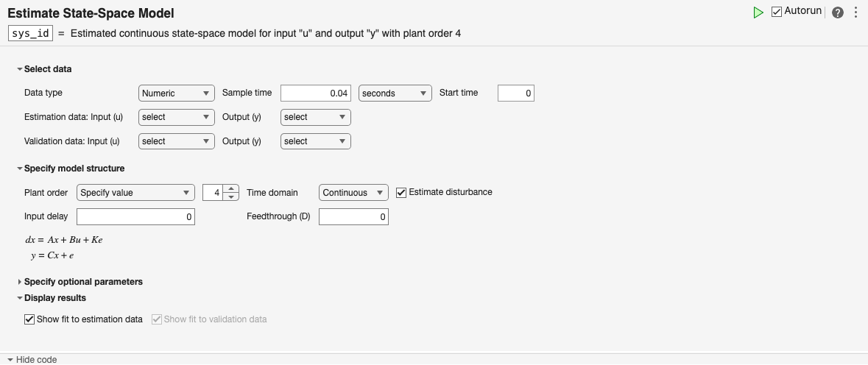
Task: Open the Time domain Continuous dropdown
Action: pyautogui.click(x=353, y=193)
